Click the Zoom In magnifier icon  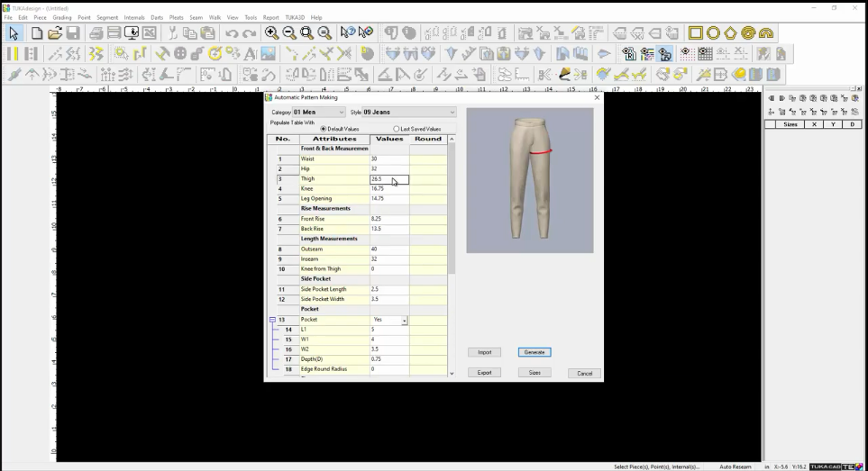(x=271, y=33)
